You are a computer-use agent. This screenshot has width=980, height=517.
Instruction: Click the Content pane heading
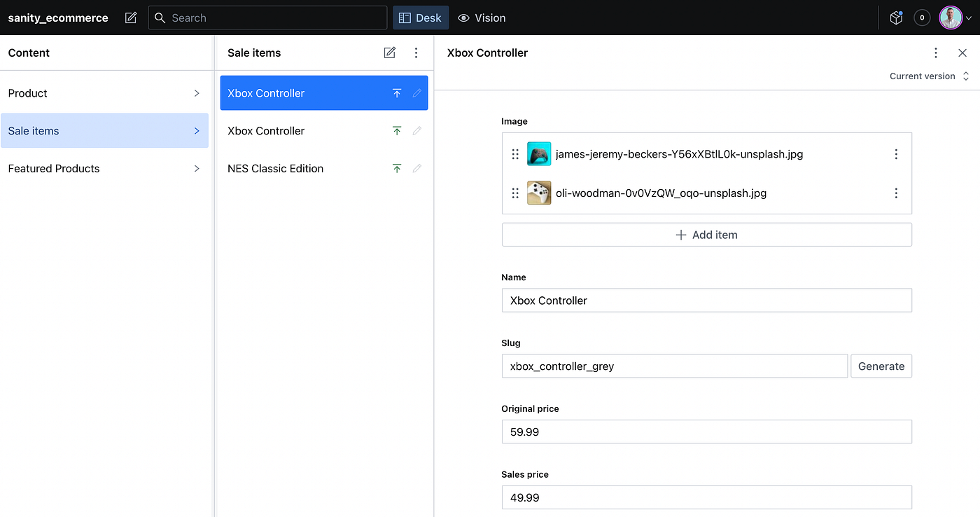click(x=29, y=53)
